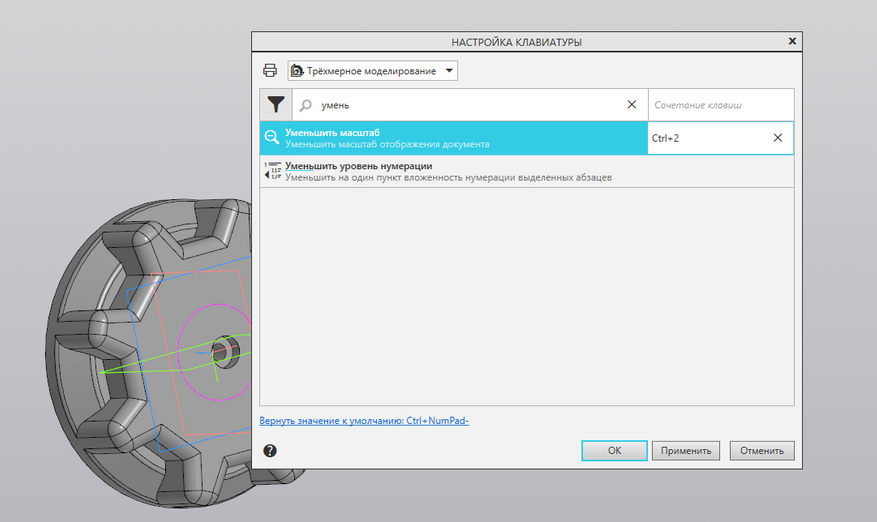Click the Применить button
The image size is (877, 522).
point(686,450)
